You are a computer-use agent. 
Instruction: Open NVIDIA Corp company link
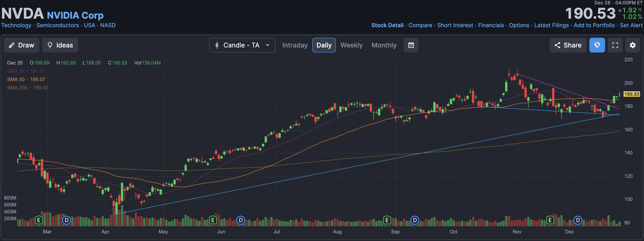(x=75, y=15)
